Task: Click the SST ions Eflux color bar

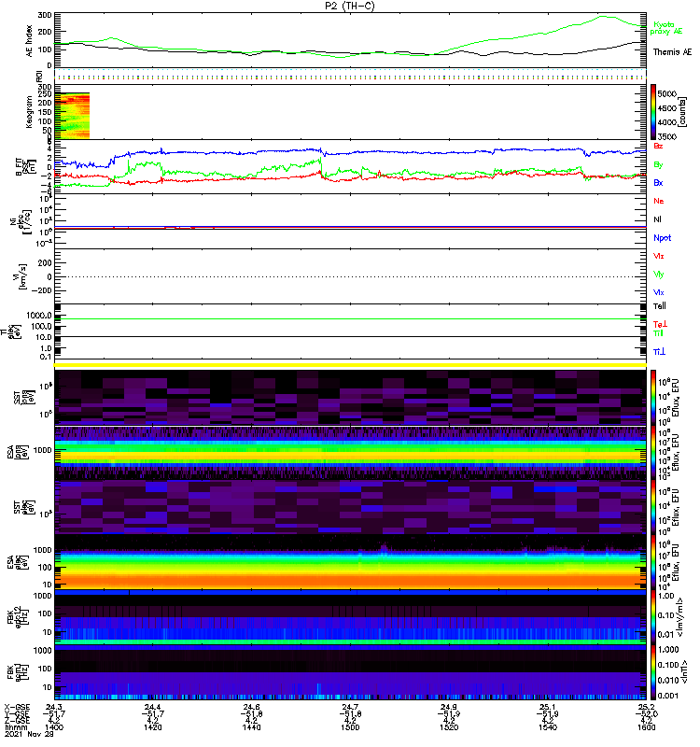Action: 653,398
